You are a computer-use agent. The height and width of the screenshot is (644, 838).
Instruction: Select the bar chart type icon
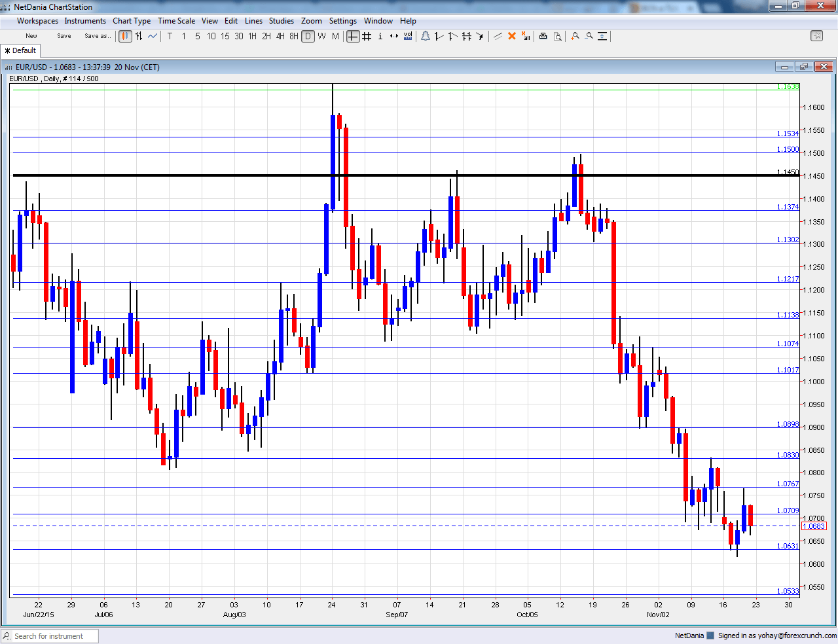pyautogui.click(x=138, y=36)
